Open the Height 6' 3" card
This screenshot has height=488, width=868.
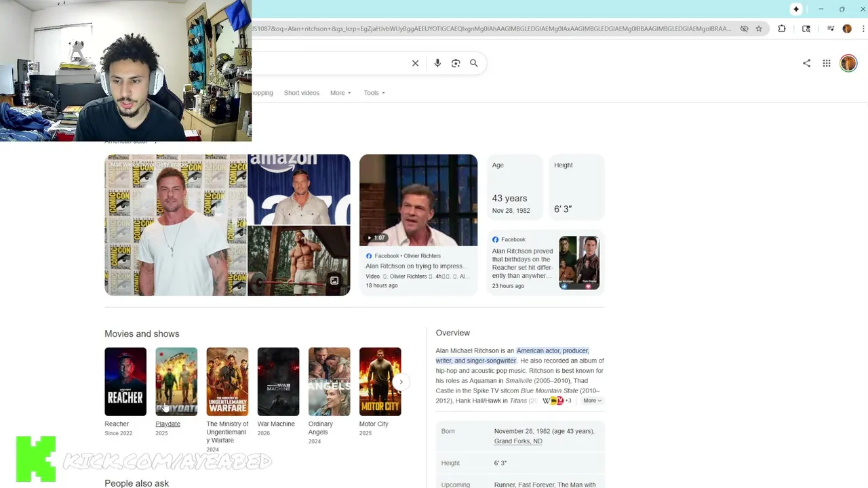(576, 188)
